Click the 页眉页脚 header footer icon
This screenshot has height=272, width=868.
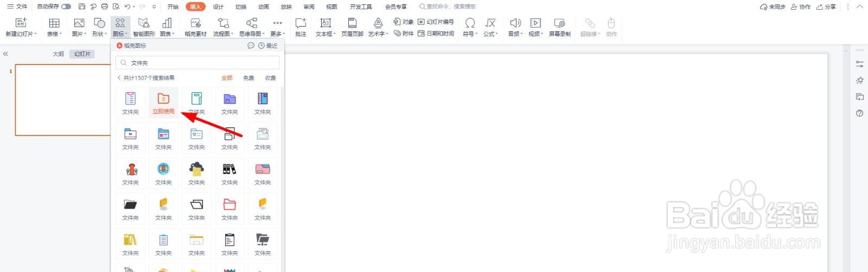click(x=352, y=27)
